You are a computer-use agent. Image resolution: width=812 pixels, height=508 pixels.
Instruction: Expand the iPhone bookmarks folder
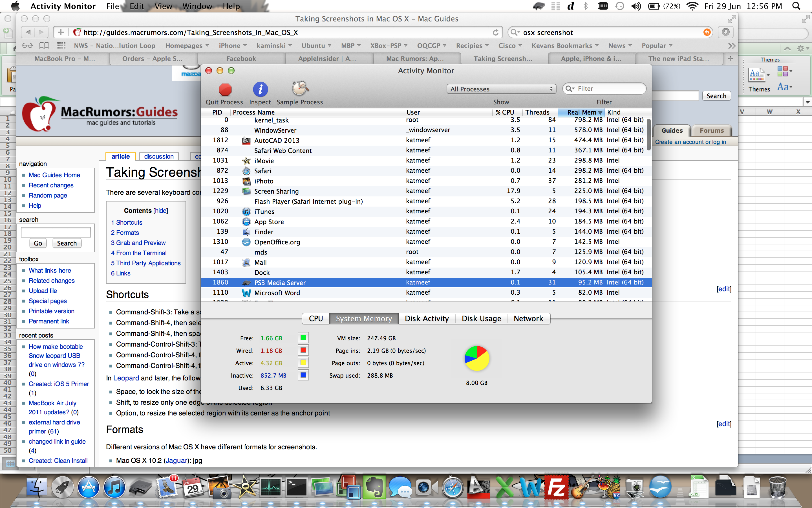pos(233,45)
